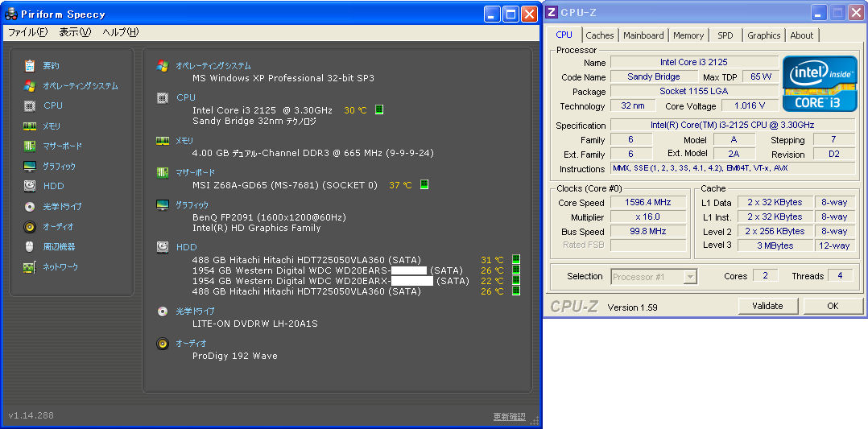Click the CPU chip icon in sidebar
Viewport: 868px width, 429px height.
tap(30, 105)
